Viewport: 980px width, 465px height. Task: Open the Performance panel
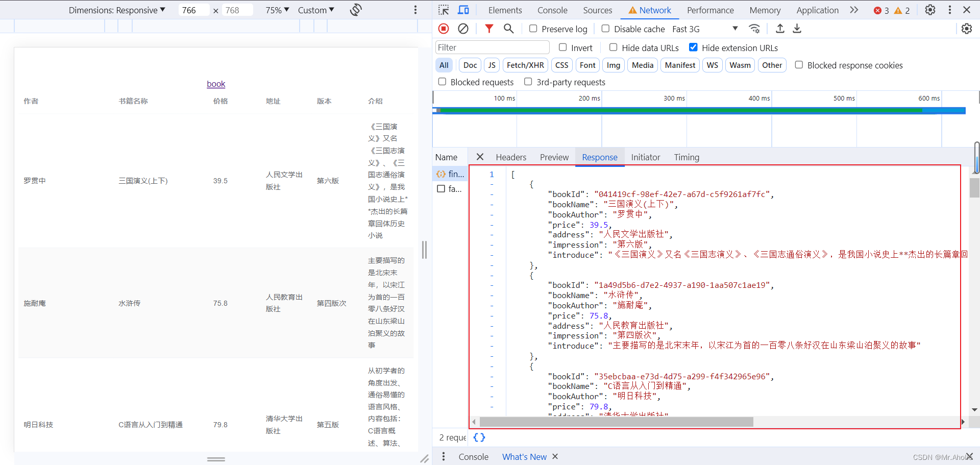(x=710, y=10)
